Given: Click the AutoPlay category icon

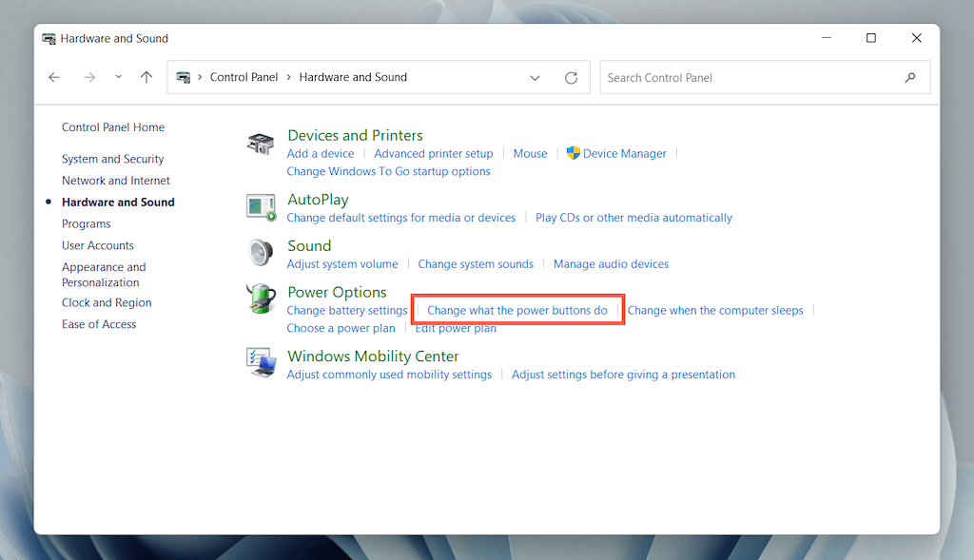Looking at the screenshot, I should 261,207.
